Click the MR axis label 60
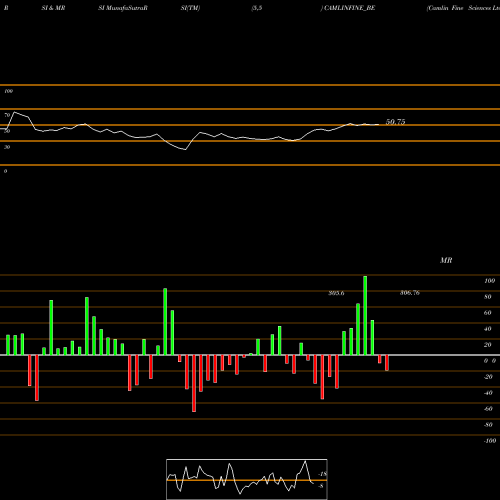500x500 pixels. pyautogui.click(x=488, y=313)
